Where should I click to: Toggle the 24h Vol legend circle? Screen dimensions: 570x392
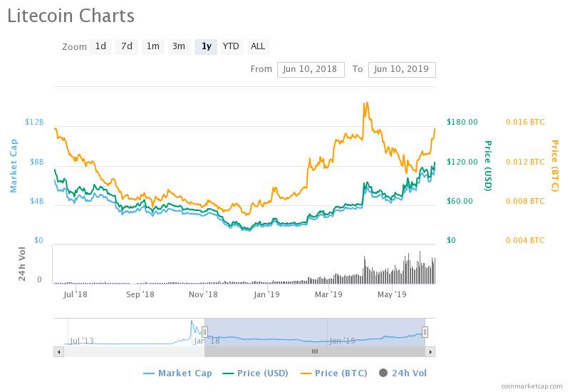383,373
